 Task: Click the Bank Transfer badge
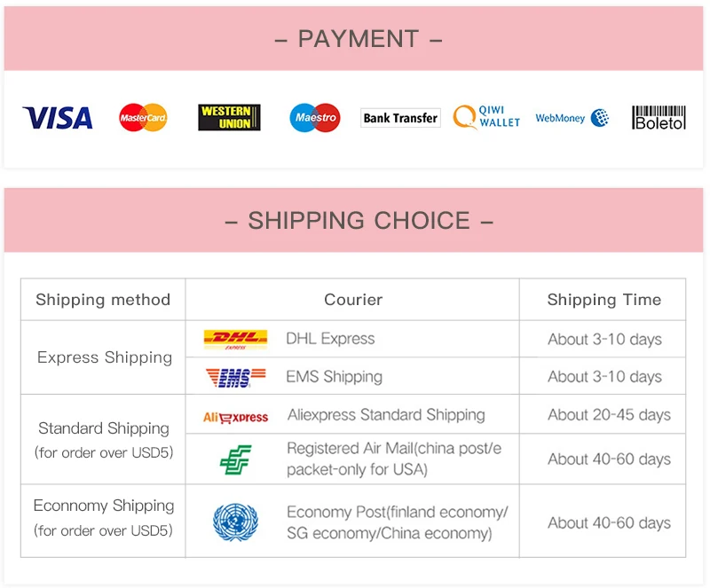click(x=400, y=118)
